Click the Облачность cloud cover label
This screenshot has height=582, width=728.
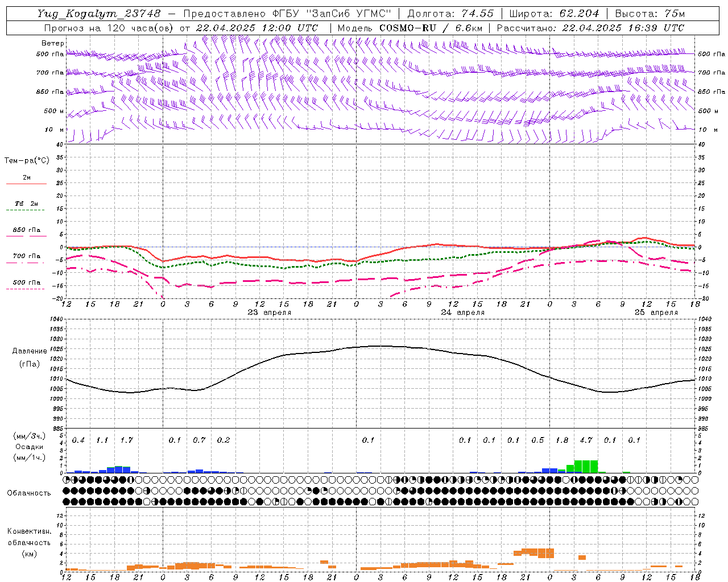tap(29, 493)
